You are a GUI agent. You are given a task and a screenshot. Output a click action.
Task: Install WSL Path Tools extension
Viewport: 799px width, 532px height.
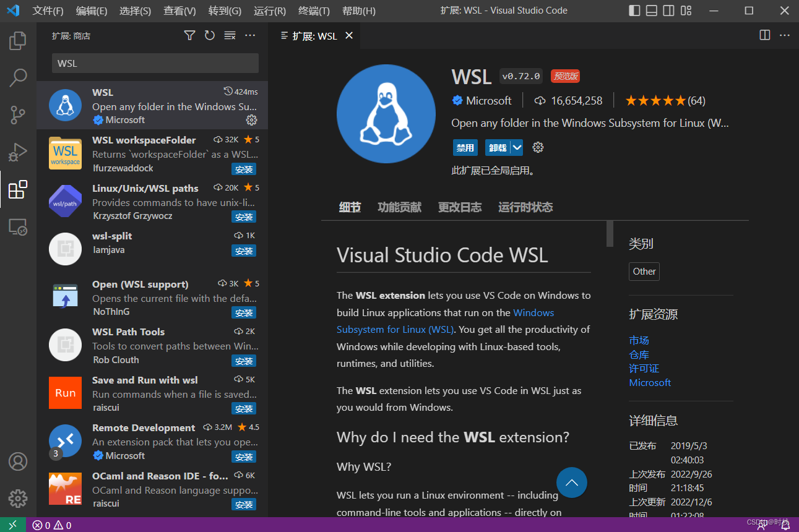pos(244,361)
